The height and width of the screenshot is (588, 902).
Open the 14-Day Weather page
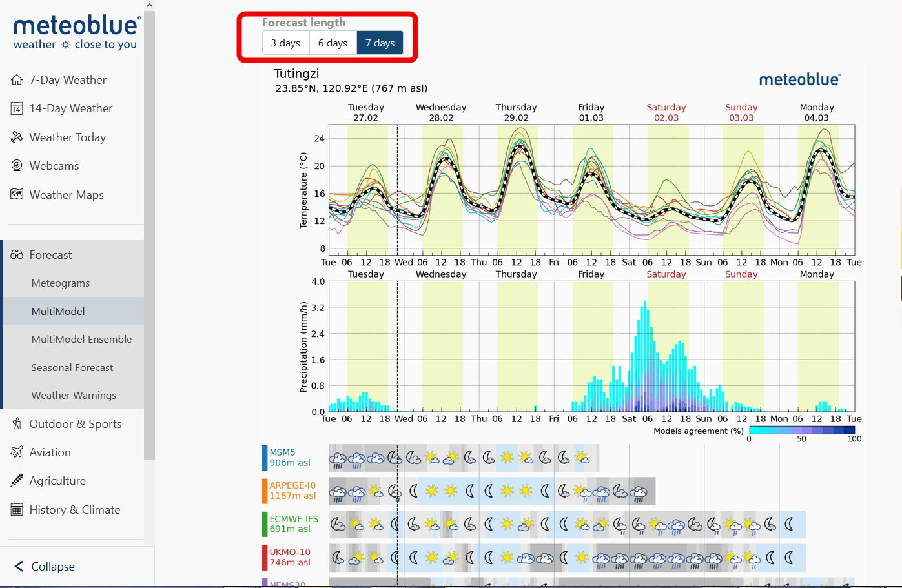tap(72, 108)
